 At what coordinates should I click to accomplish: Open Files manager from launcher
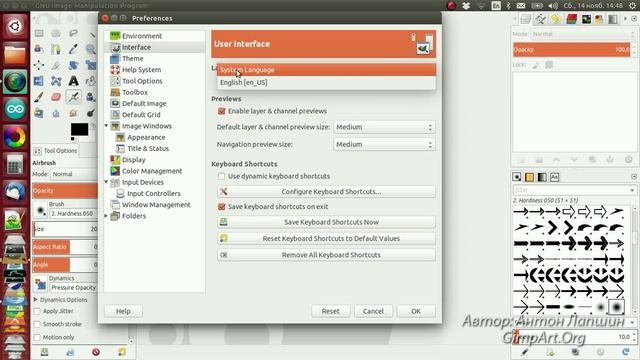point(15,54)
